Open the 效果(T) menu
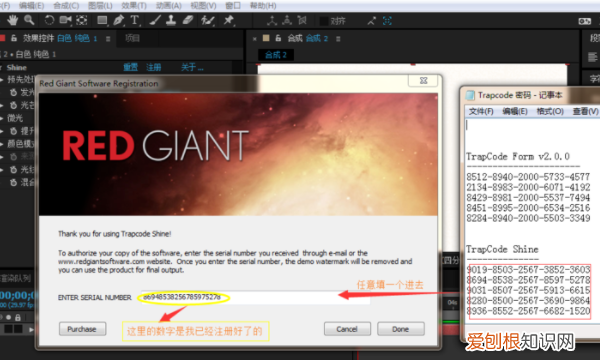Viewport: 600px width, 360px height. 134,6
